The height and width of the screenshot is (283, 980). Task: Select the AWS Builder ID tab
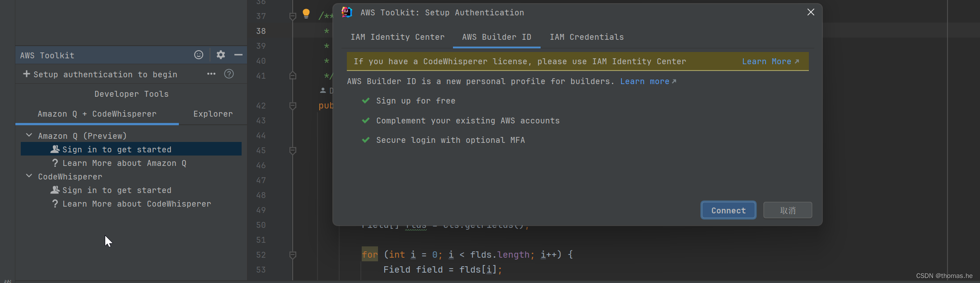click(x=496, y=37)
